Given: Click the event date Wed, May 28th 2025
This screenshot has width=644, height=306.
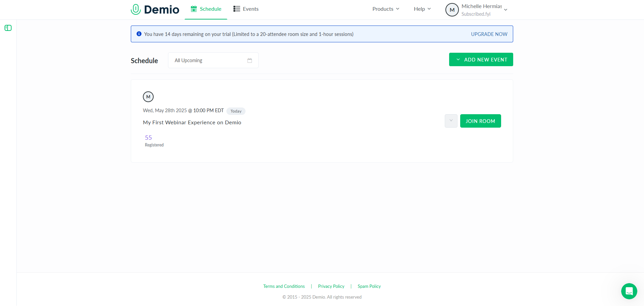Looking at the screenshot, I should coord(165,111).
